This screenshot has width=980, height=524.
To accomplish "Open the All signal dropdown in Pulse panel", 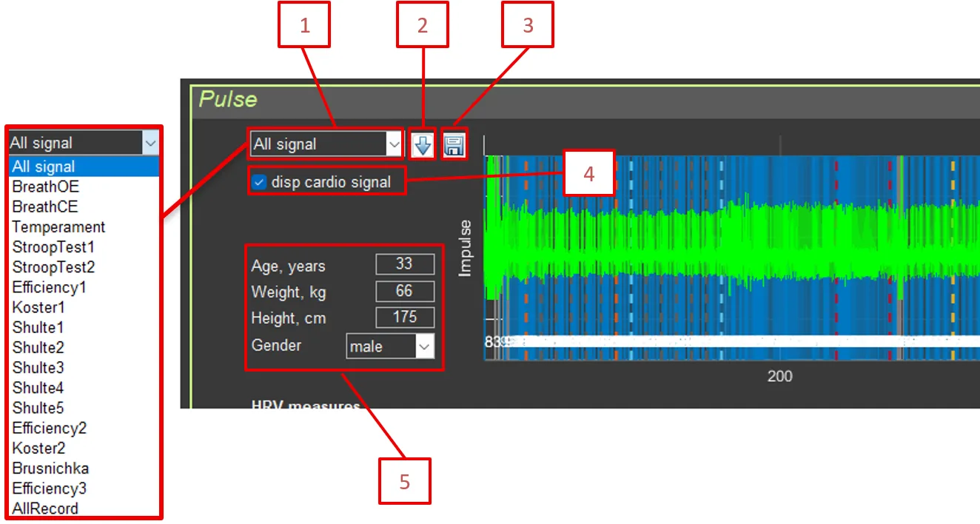I will (326, 145).
